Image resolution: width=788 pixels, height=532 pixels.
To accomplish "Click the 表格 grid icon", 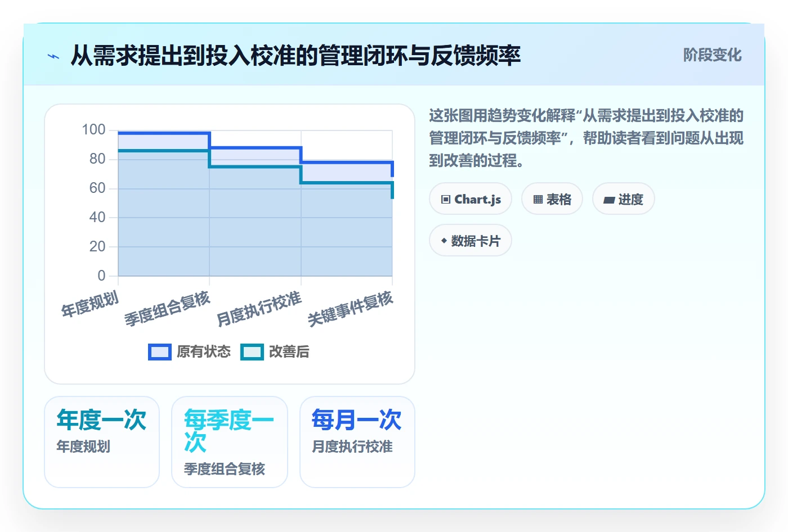I will [538, 200].
